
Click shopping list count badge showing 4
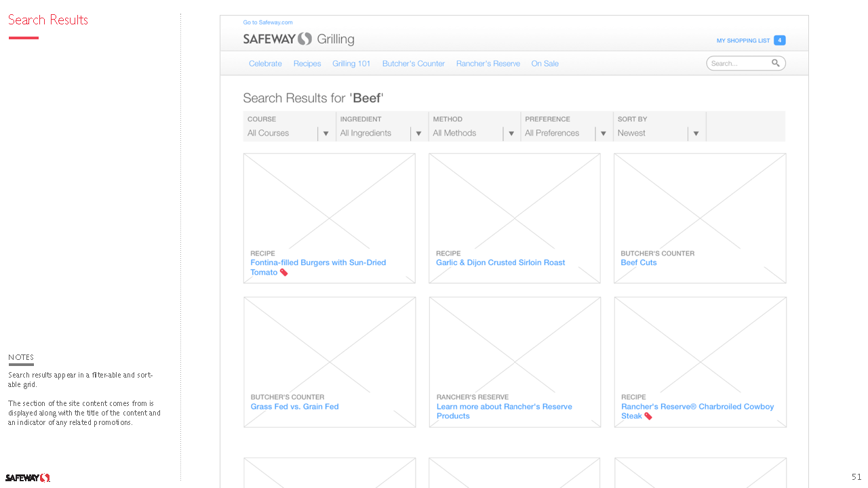780,41
